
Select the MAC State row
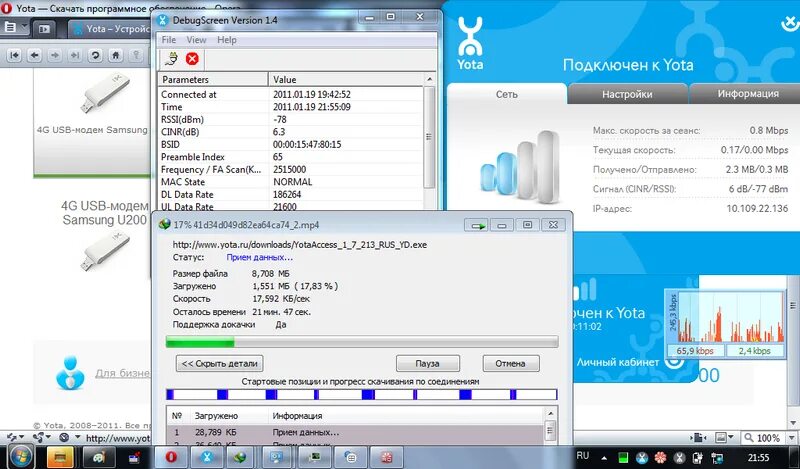pos(291,182)
